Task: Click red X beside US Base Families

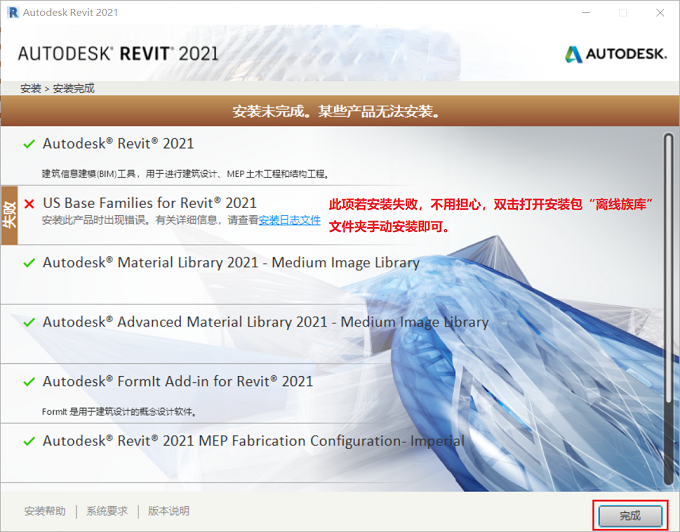Action: [29, 203]
